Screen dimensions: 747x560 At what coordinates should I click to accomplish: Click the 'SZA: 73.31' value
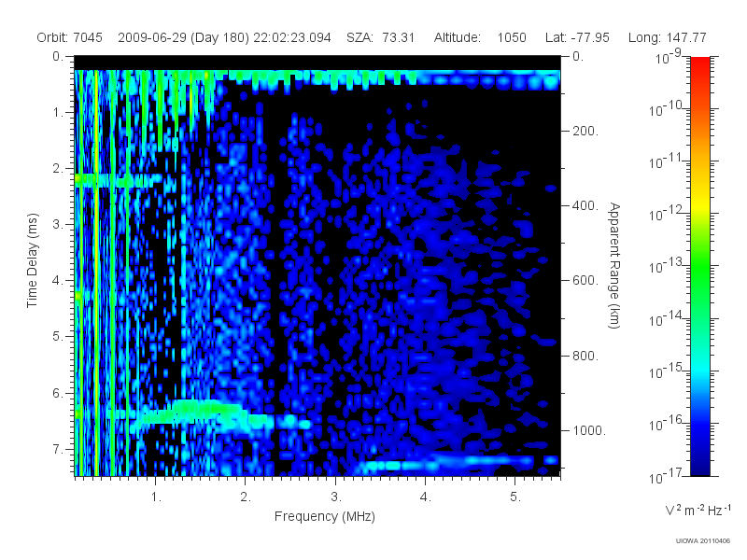381,37
